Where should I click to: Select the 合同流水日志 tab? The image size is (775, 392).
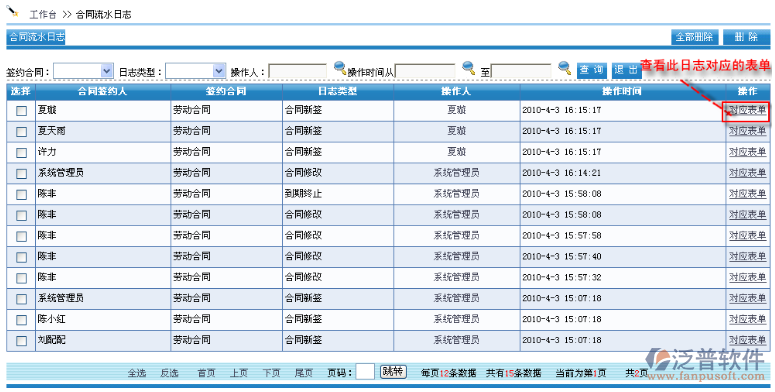[x=36, y=37]
